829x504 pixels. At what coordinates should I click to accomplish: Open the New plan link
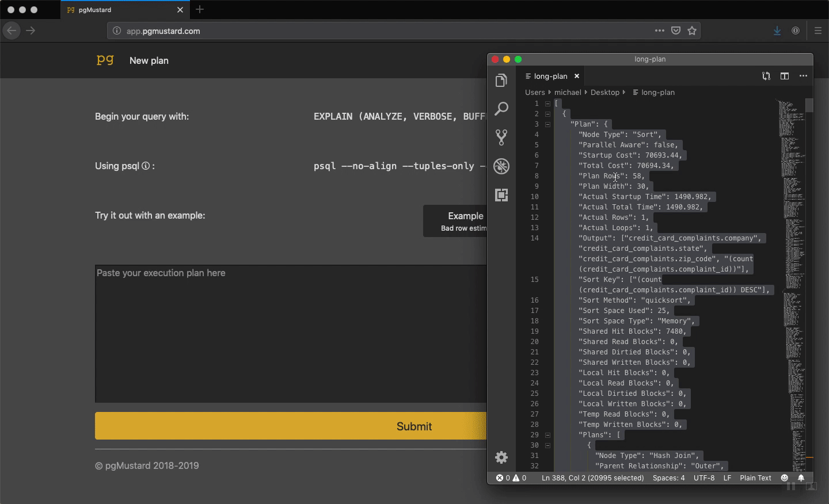tap(149, 60)
